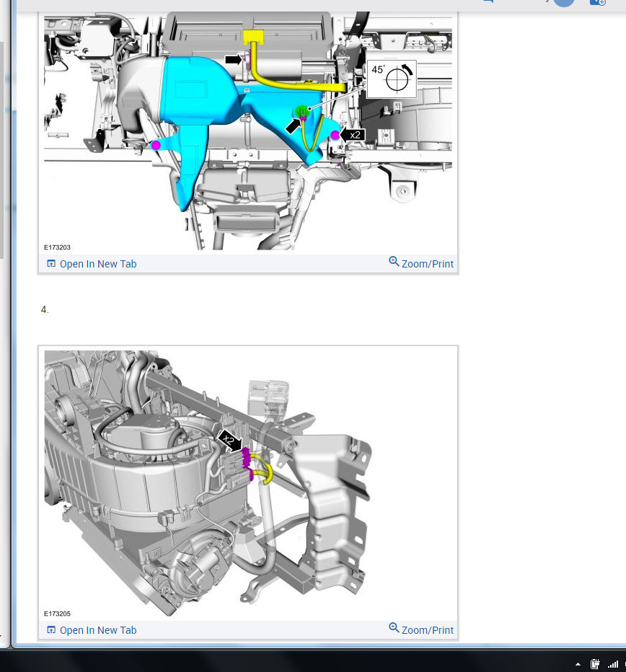Click the new-tab icon below diagram E173205
Viewport: 626px width, 672px height.
[51, 630]
